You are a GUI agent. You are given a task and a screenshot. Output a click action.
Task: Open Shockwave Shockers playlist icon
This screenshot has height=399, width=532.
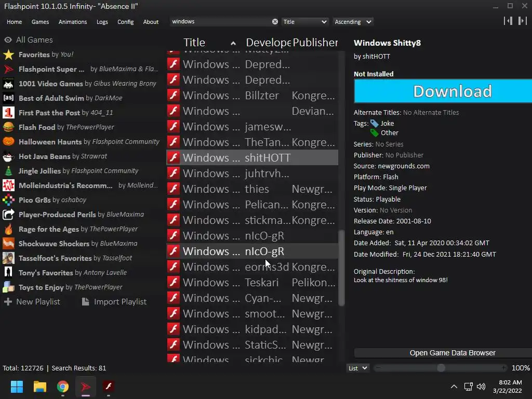[8, 244]
